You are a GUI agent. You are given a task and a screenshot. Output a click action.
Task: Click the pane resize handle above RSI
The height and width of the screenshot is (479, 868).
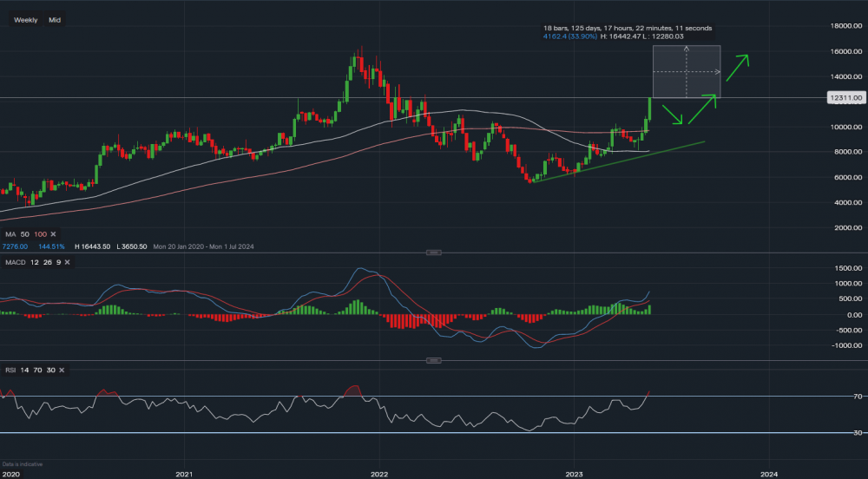pos(433,360)
